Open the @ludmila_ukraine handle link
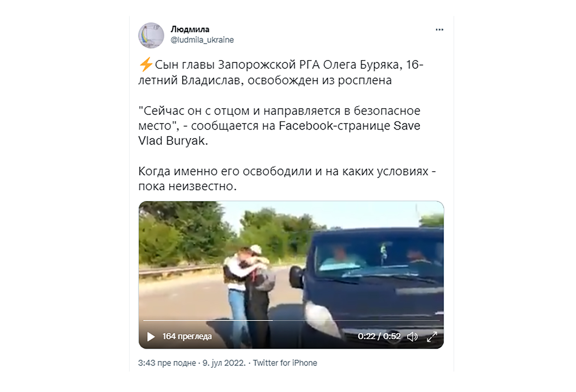The height and width of the screenshot is (392, 576). click(202, 40)
